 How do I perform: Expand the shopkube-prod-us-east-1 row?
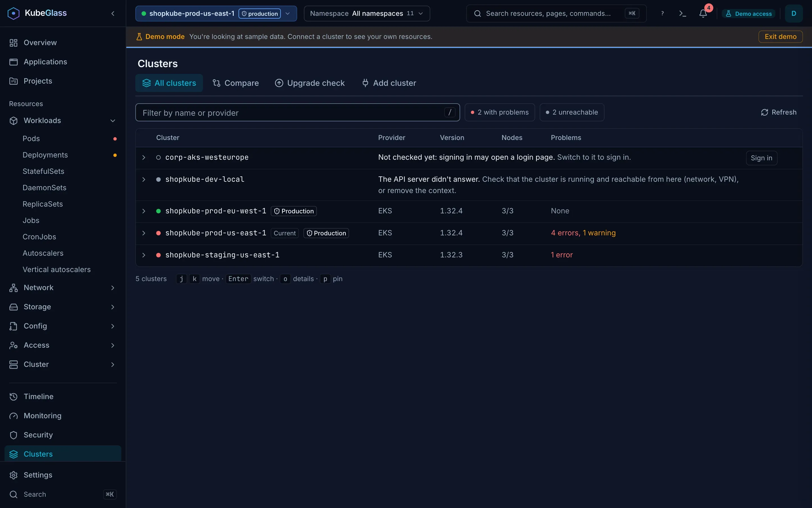pos(144,233)
